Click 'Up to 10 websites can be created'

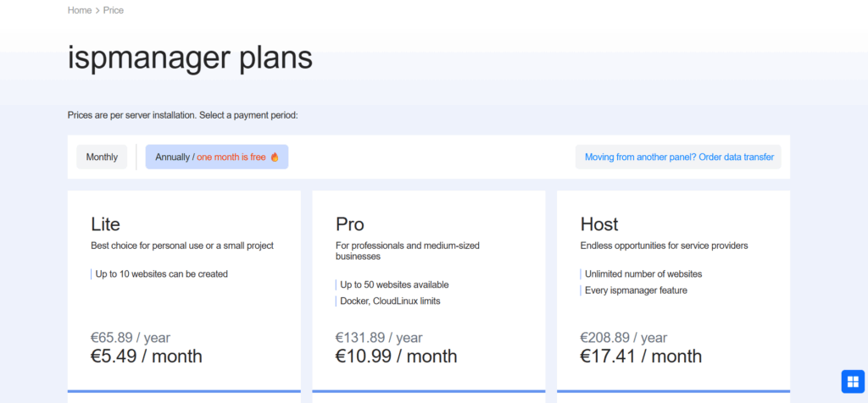161,274
